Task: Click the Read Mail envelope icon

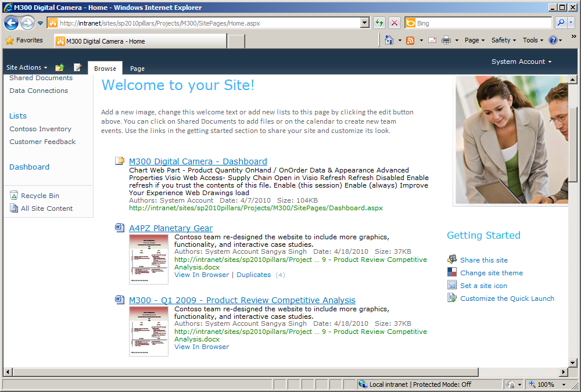Action: click(432, 40)
